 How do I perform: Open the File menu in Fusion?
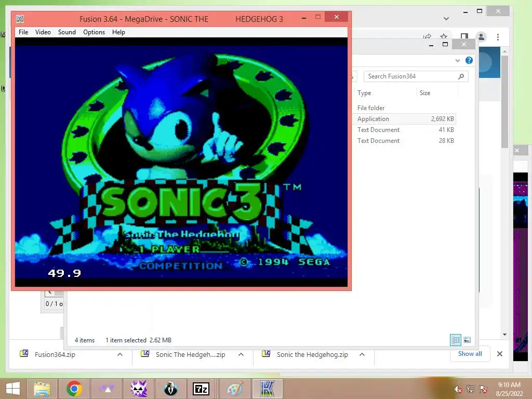(x=23, y=32)
